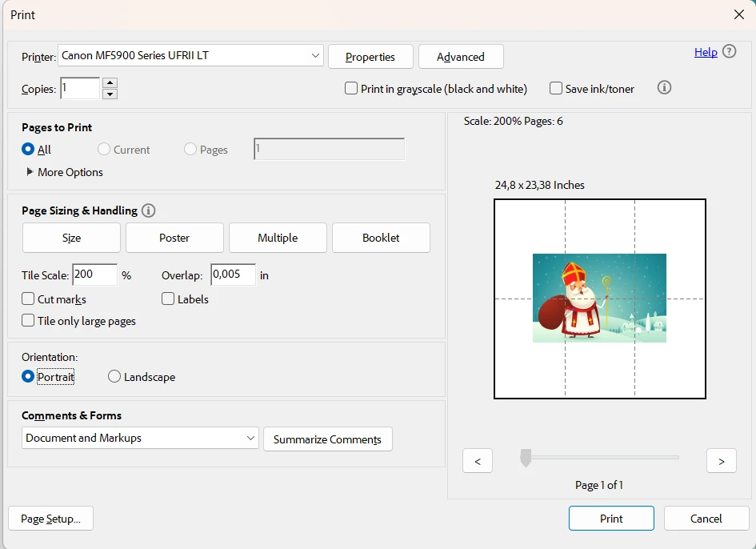The width and height of the screenshot is (756, 549).
Task: Enable Print in grayscale checkbox
Action: point(351,89)
